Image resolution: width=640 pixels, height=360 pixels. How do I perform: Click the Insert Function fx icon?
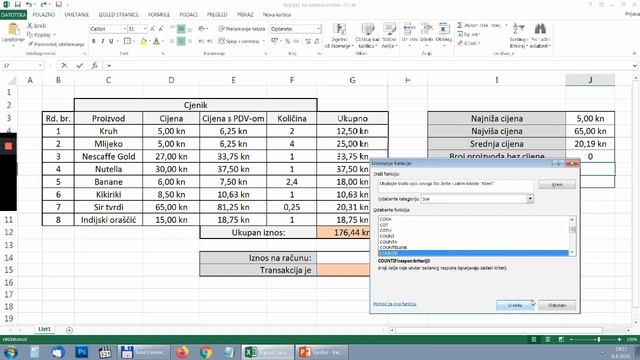coord(95,65)
